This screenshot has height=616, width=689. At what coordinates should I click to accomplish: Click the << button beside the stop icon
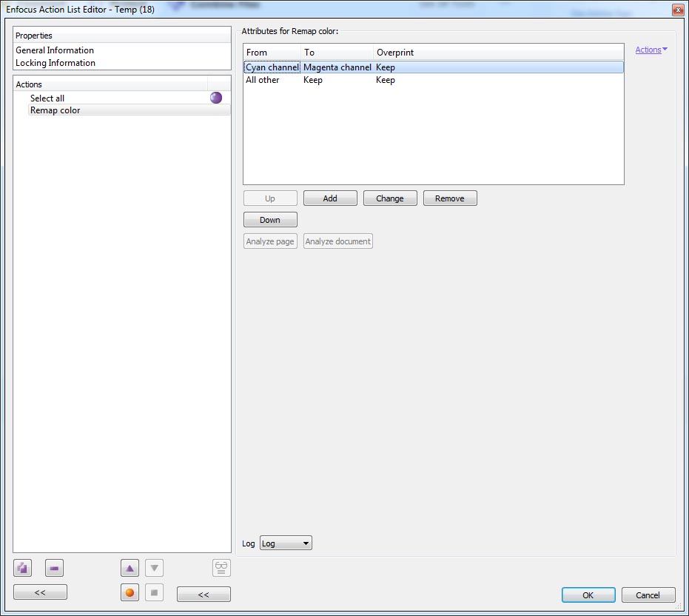pos(204,595)
